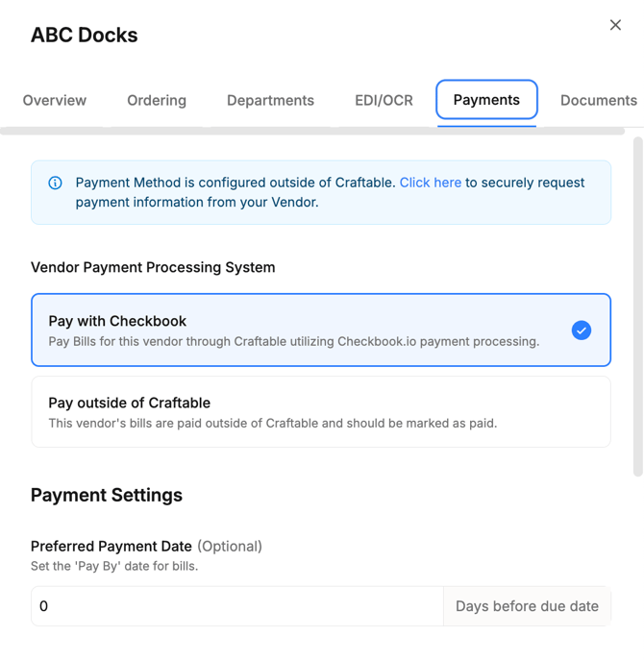Click the Preferred Payment Date label
This screenshot has height=661, width=644.
(x=111, y=547)
